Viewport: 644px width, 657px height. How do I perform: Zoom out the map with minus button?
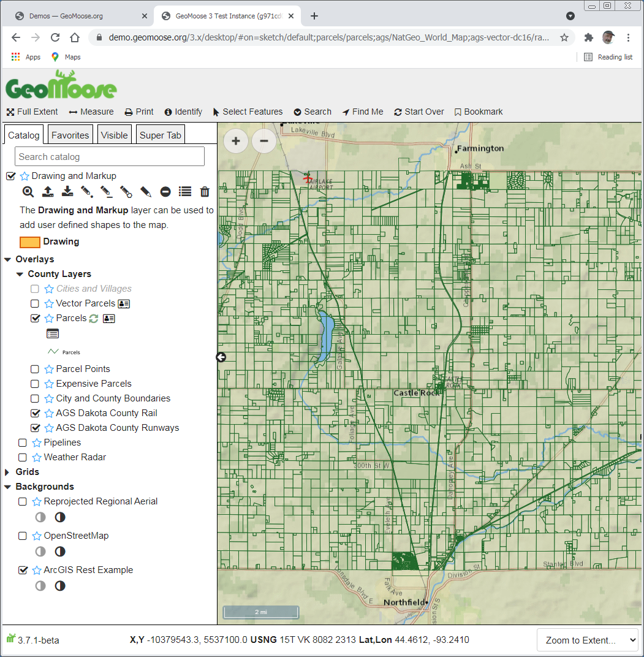point(264,141)
